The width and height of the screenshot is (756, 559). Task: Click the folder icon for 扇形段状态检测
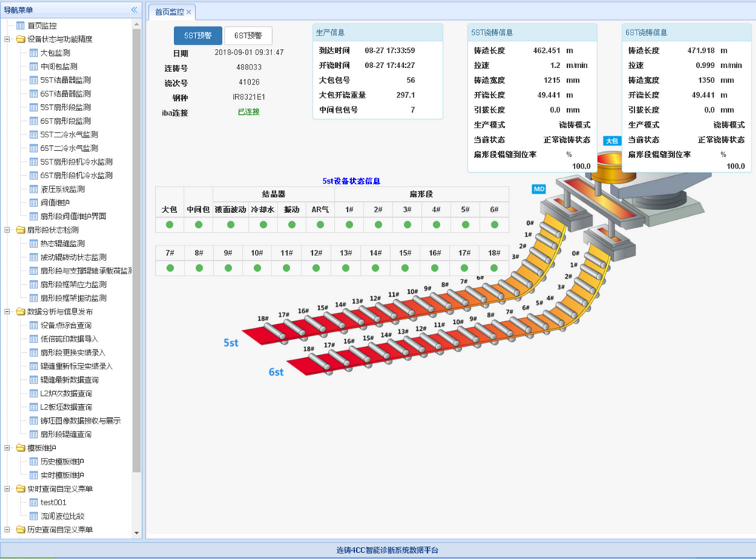tap(20, 230)
